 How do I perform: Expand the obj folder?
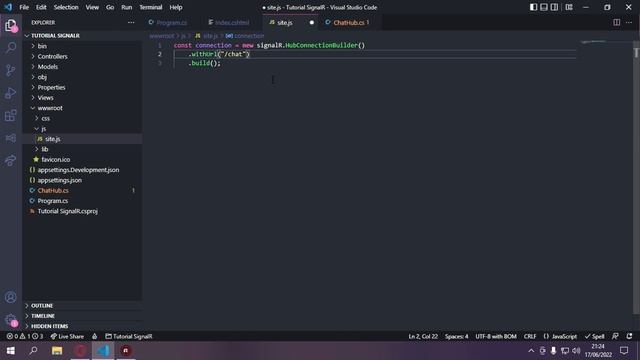pyautogui.click(x=82, y=77)
